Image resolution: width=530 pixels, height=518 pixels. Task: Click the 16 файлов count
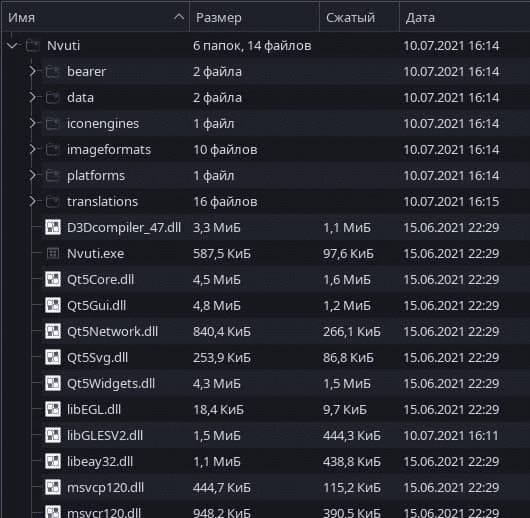pos(225,202)
